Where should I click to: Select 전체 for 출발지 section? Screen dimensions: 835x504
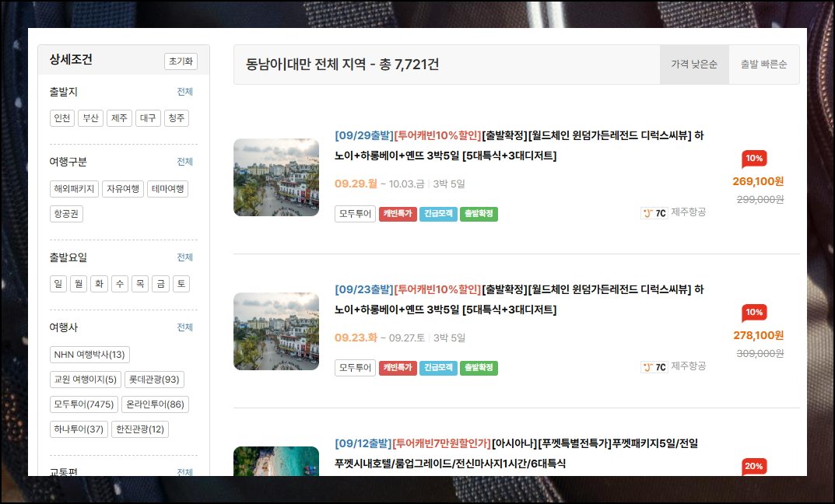184,92
